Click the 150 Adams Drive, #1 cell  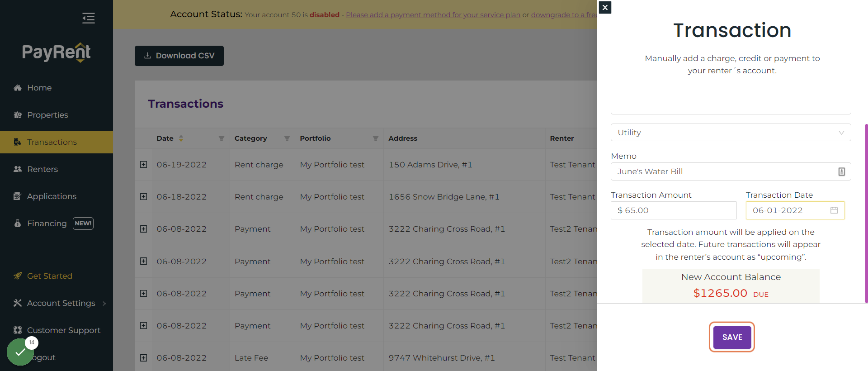coord(430,165)
